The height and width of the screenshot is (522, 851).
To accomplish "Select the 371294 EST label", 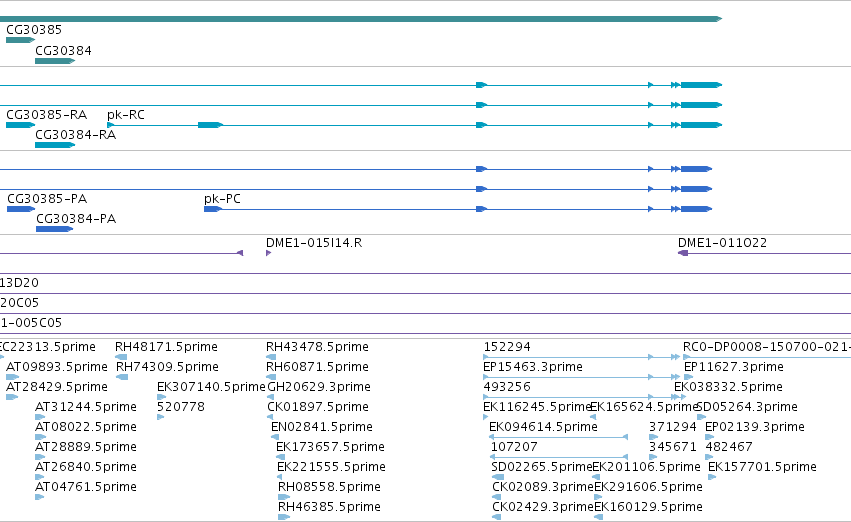I will tap(672, 427).
